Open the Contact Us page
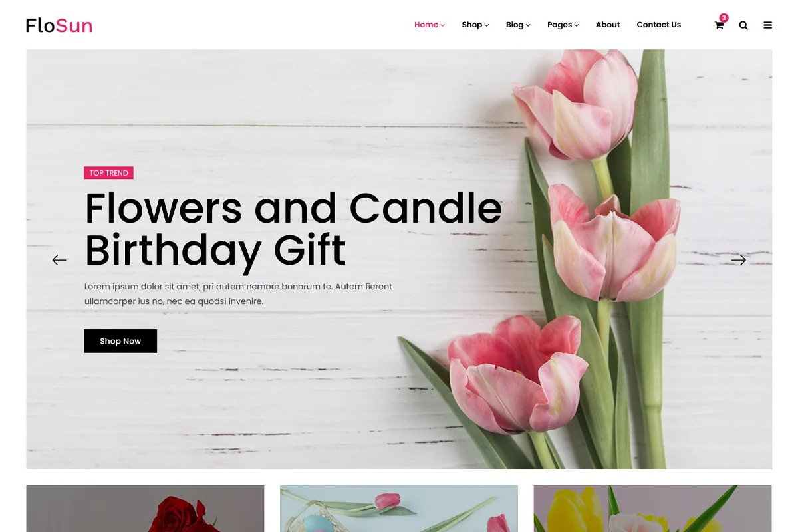The image size is (798, 532). [x=659, y=25]
